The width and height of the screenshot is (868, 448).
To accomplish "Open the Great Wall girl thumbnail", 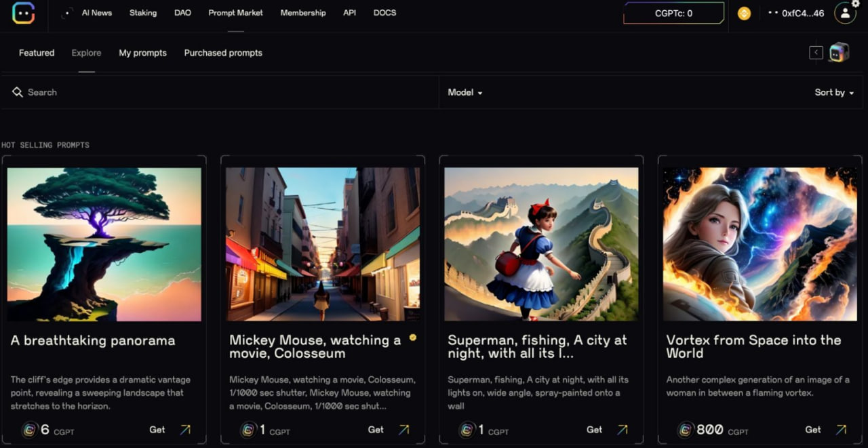I will tap(541, 244).
